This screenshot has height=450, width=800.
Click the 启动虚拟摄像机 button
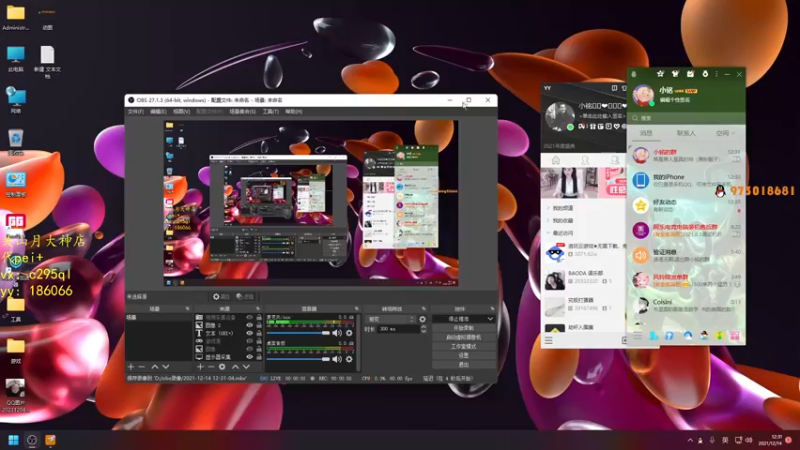464,337
